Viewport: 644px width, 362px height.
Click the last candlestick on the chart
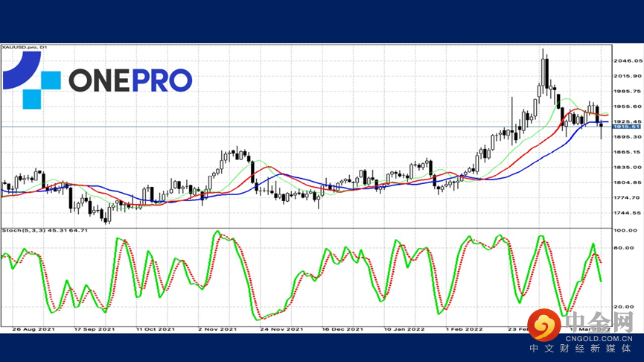[x=601, y=130]
